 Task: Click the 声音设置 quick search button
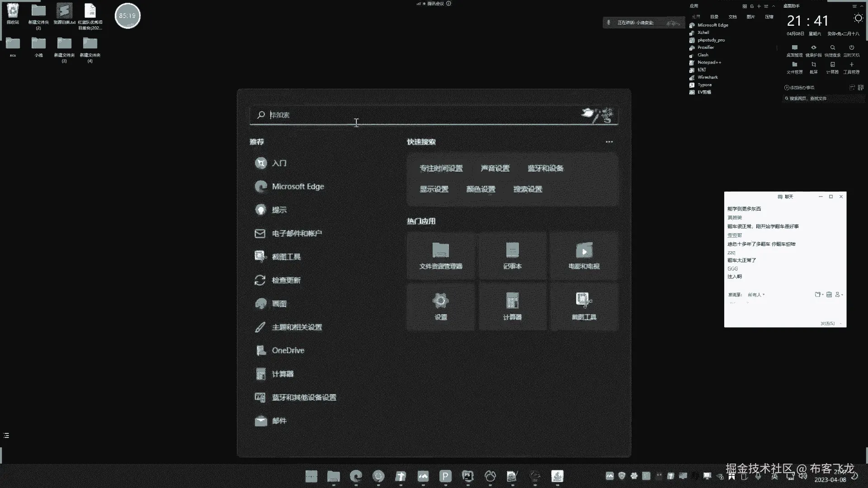point(495,169)
